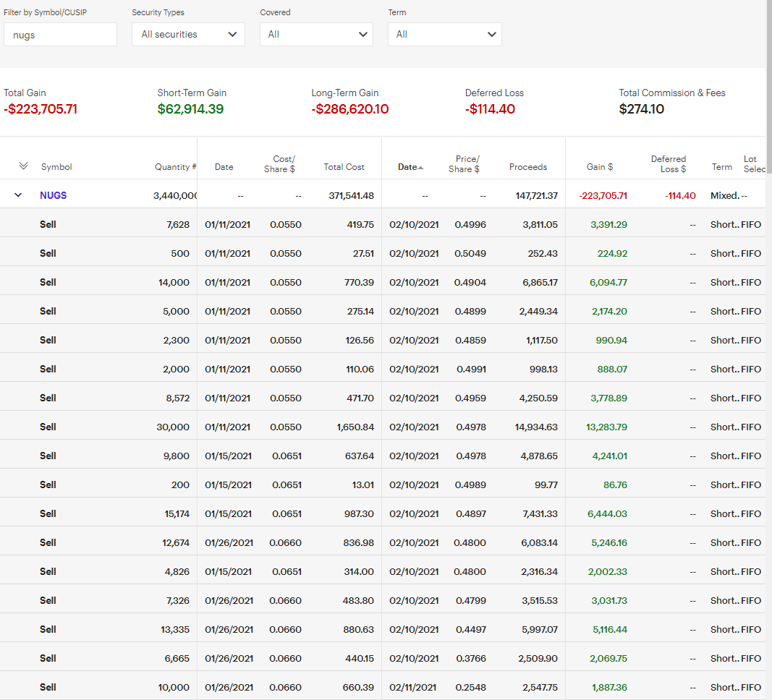Sort by Quantity column header
The width and height of the screenshot is (772, 700).
(x=175, y=167)
